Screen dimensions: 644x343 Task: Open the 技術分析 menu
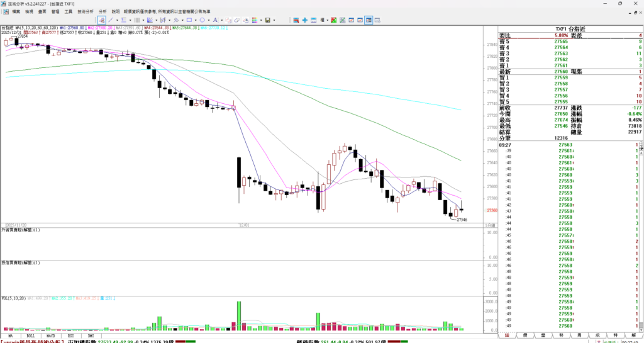(86, 11)
